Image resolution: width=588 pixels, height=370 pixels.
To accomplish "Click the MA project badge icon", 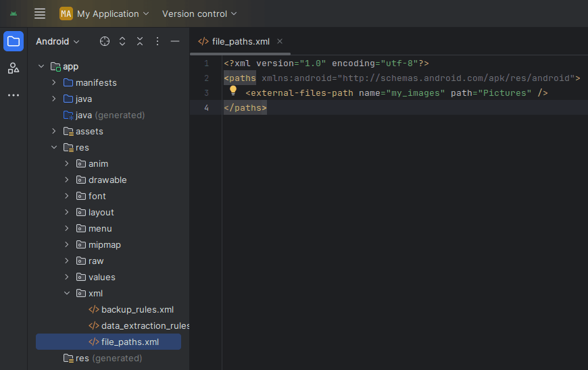I will coord(66,14).
